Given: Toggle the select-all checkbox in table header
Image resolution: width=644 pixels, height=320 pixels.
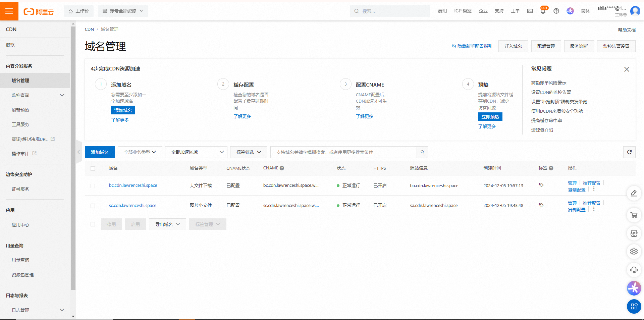Looking at the screenshot, I should tap(93, 168).
